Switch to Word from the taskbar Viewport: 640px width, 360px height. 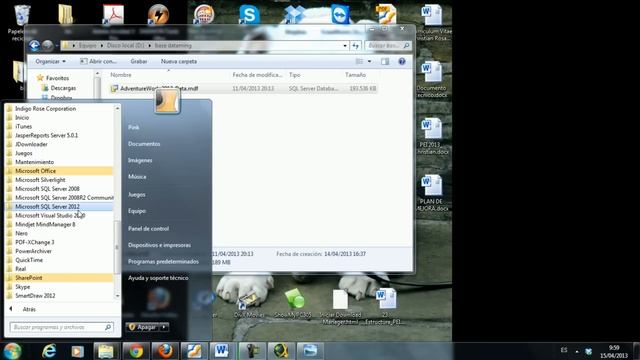222,351
